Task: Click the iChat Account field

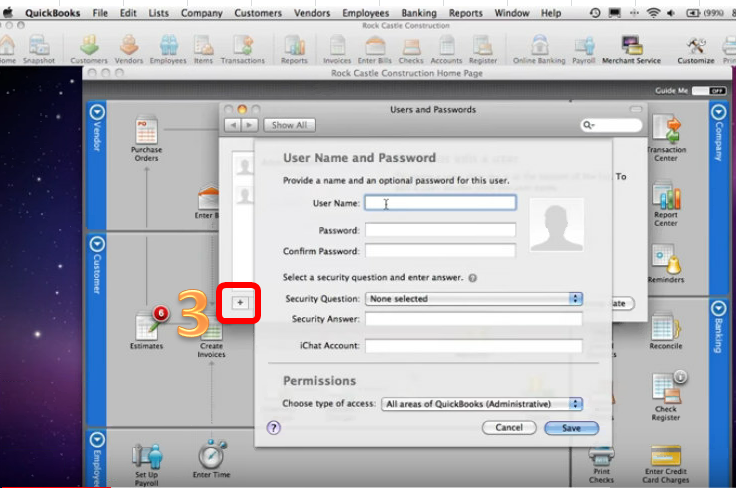Action: coord(474,346)
